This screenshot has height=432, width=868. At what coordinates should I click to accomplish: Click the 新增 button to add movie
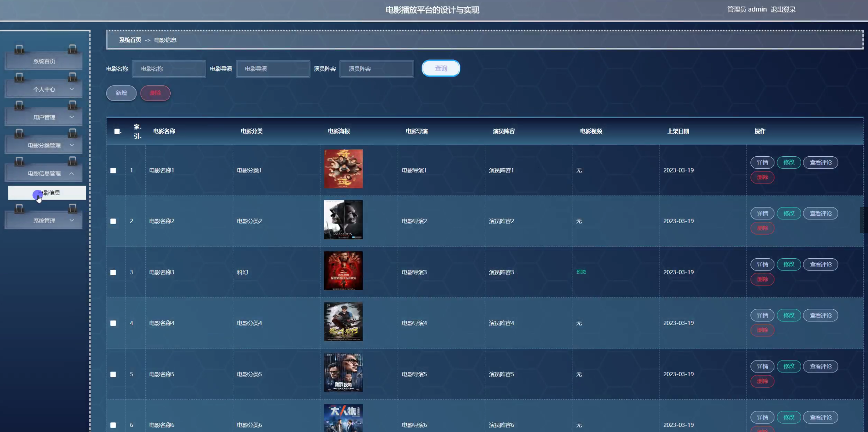pyautogui.click(x=121, y=93)
